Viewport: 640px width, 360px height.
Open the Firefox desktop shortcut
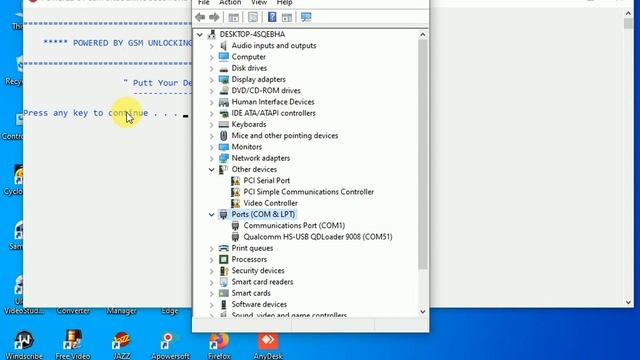coord(219,345)
